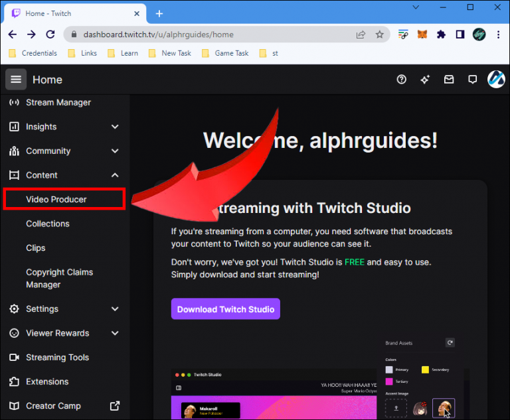The height and width of the screenshot is (420, 510).
Task: Click the Viewer Rewards smiley icon
Action: [x=14, y=333]
